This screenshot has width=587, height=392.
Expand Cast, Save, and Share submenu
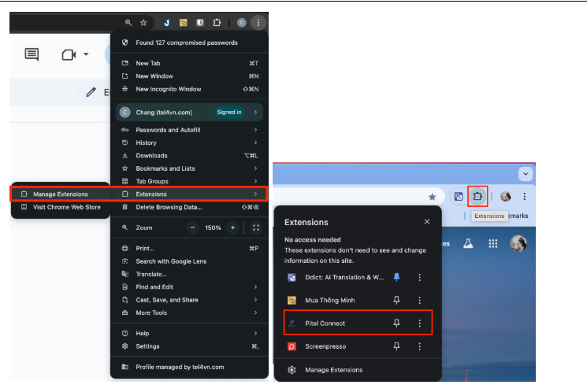pos(189,300)
